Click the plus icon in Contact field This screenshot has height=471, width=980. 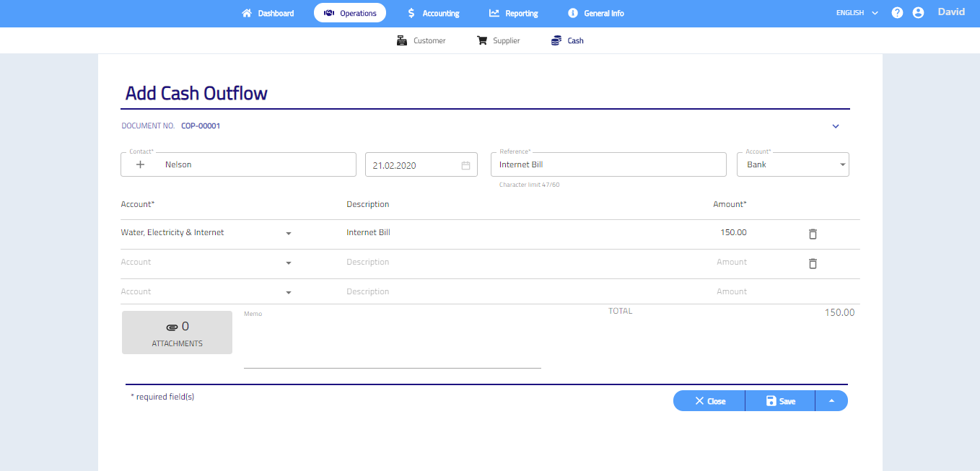point(141,164)
